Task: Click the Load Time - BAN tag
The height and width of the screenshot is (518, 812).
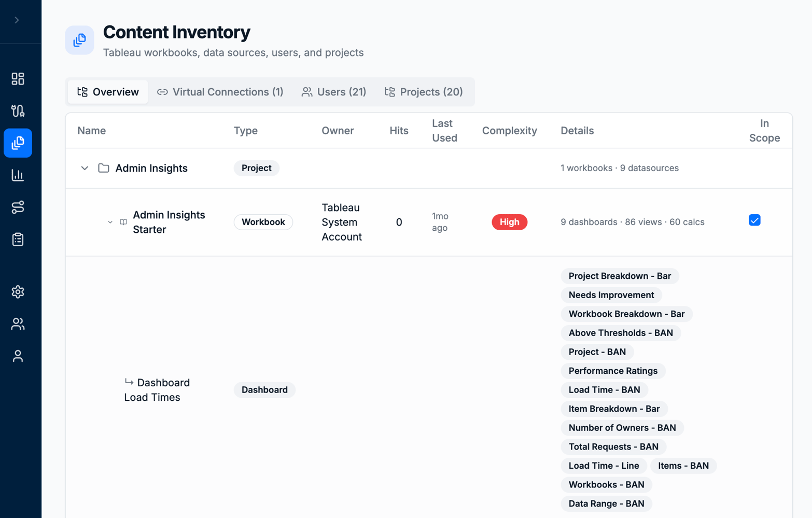Action: tap(604, 390)
